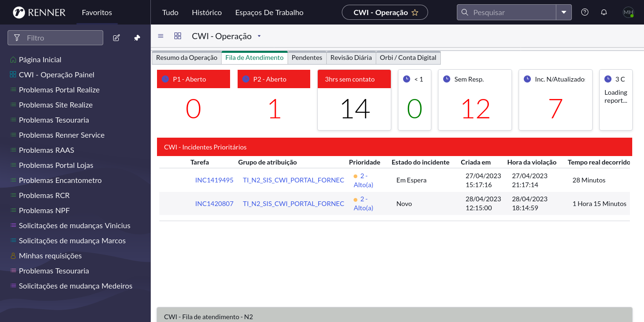Click the Filtro input field
This screenshot has width=644, height=322.
(55, 38)
